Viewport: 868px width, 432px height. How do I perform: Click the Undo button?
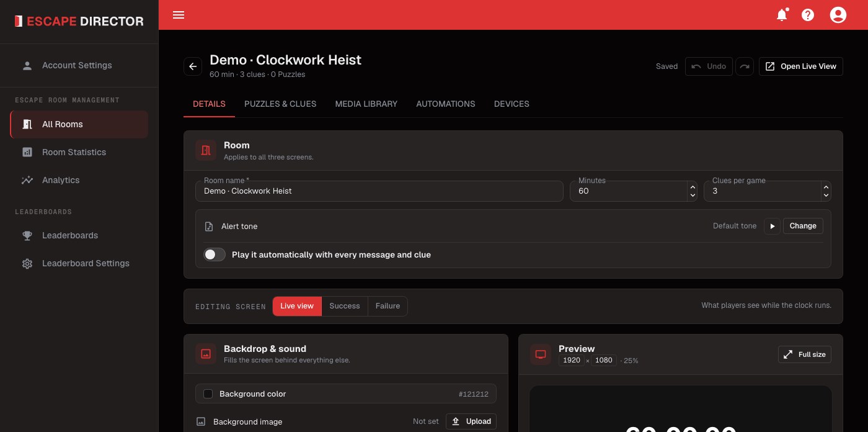[x=709, y=66]
